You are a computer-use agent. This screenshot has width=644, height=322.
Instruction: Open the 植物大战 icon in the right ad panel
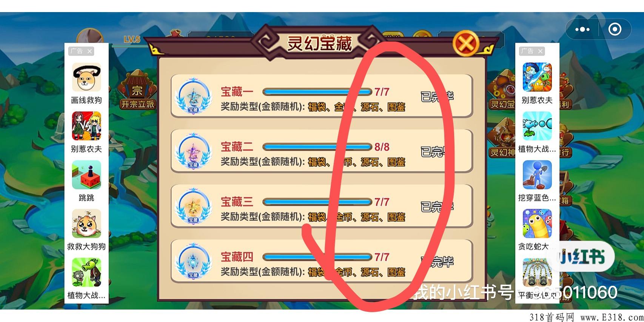(537, 126)
